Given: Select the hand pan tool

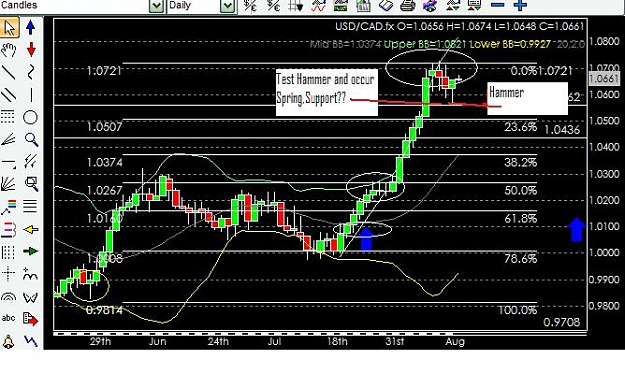Looking at the screenshot, I should point(9,50).
